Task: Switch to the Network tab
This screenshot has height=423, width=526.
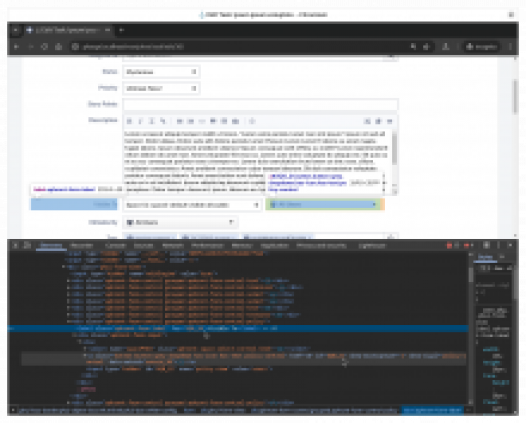Action: pos(173,246)
